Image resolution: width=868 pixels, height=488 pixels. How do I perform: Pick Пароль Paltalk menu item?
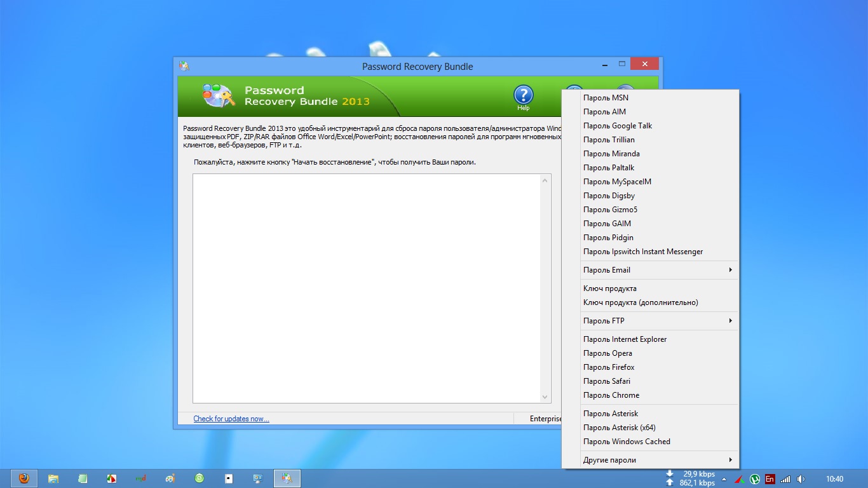click(651, 168)
